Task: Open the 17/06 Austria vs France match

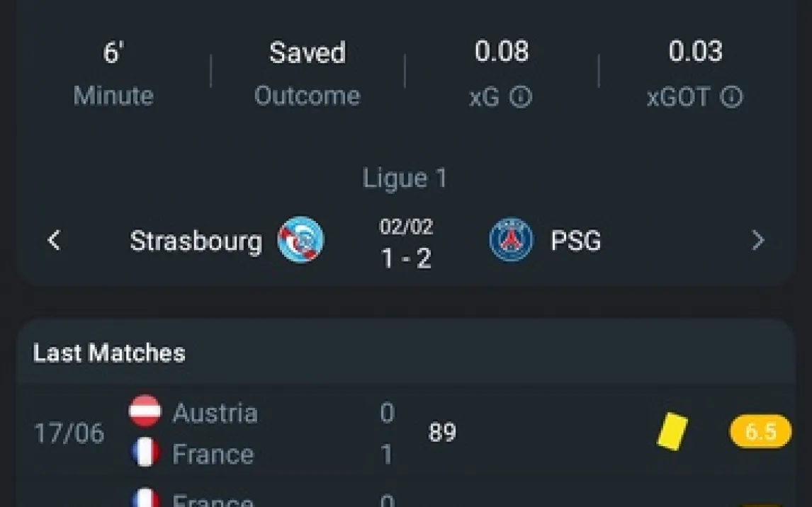Action: tap(69, 433)
